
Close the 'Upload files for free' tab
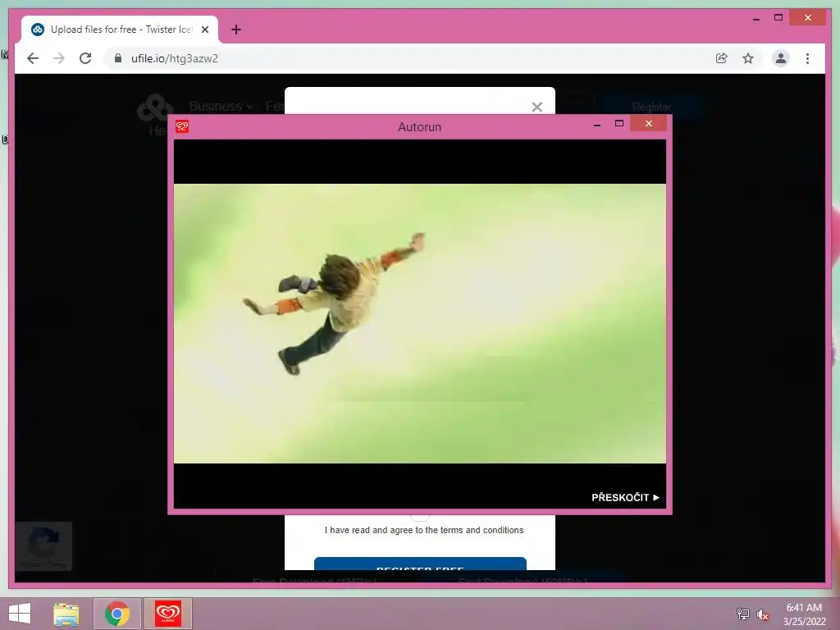[x=204, y=30]
